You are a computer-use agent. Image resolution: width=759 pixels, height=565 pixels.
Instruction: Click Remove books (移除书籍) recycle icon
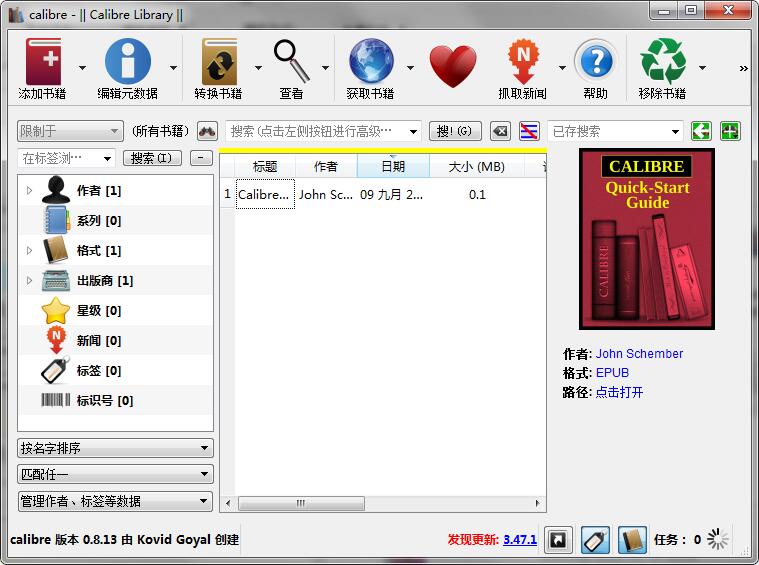click(x=663, y=61)
